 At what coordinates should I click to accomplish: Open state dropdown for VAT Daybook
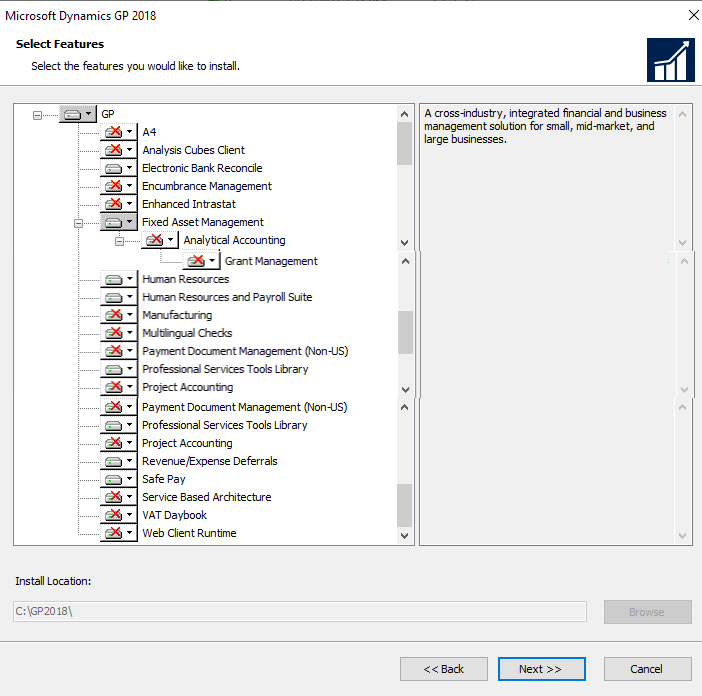point(129,515)
